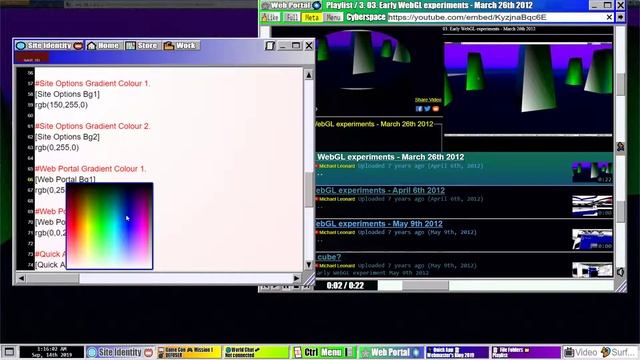The width and height of the screenshot is (640, 360).
Task: Open Quick Raw Webmaster's Diary taskbar item
Action: tap(457, 352)
